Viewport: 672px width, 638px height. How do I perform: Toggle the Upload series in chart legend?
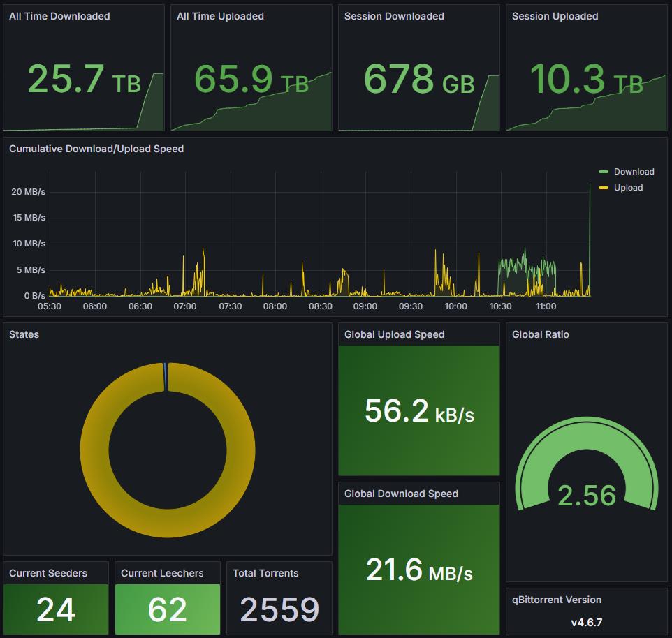[x=628, y=188]
